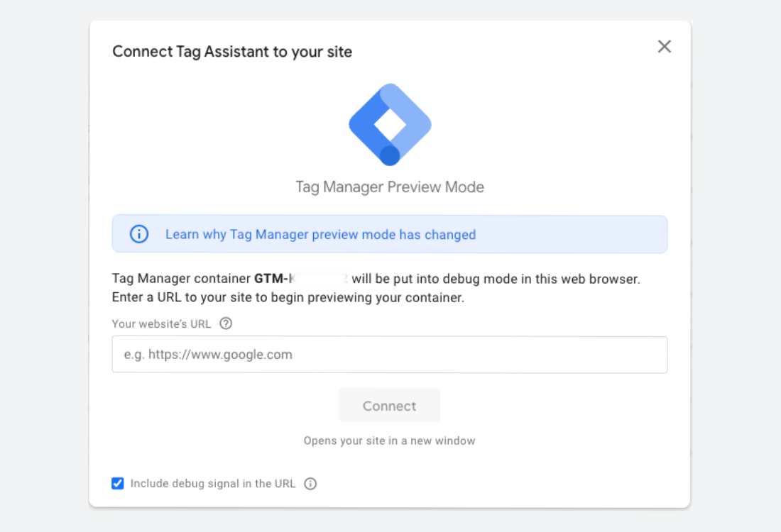Uncheck 'Include debug signal in the URL'

[118, 483]
